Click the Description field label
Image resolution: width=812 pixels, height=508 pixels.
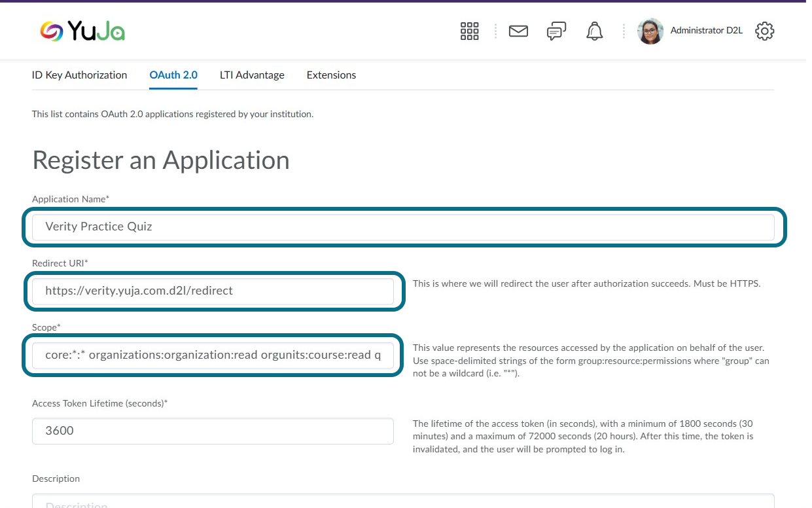point(56,479)
